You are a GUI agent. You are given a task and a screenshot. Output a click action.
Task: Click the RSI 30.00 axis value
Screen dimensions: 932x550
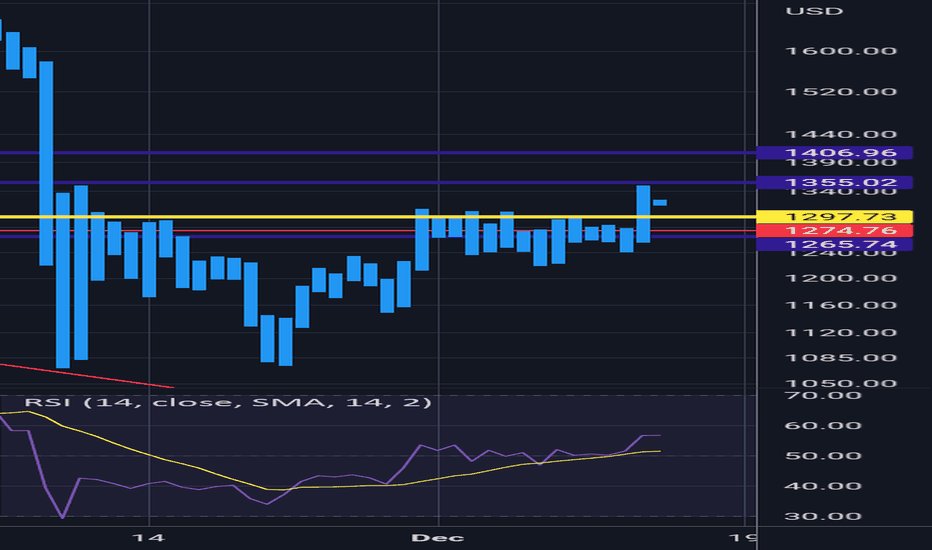pyautogui.click(x=823, y=516)
